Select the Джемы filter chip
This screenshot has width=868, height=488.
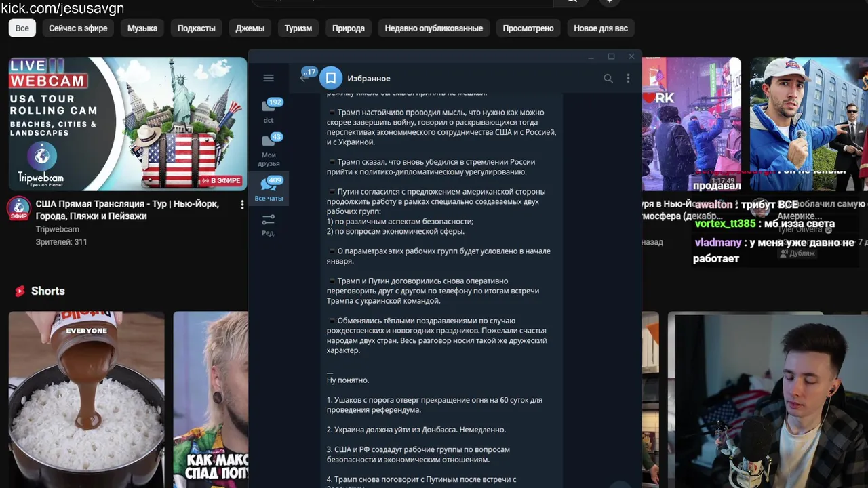[x=250, y=28]
